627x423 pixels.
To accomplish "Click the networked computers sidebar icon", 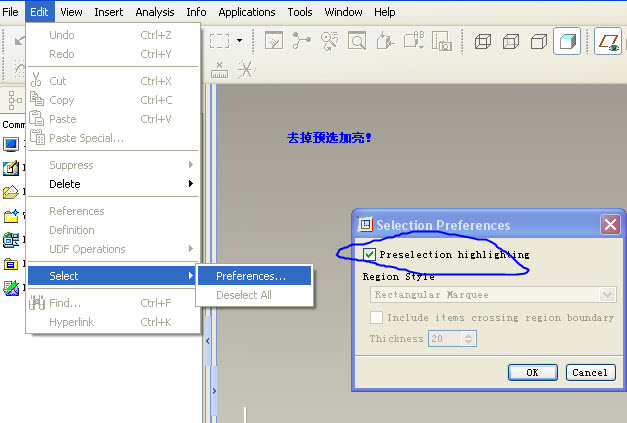I will (11, 240).
